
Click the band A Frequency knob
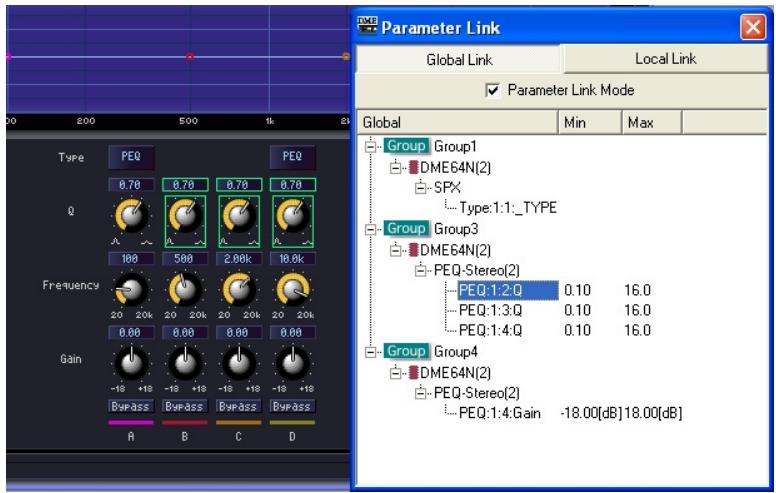[131, 289]
